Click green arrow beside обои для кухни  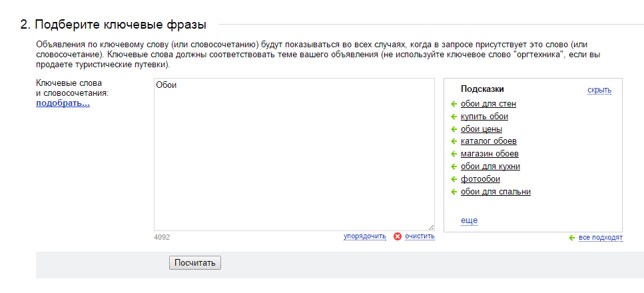454,166
